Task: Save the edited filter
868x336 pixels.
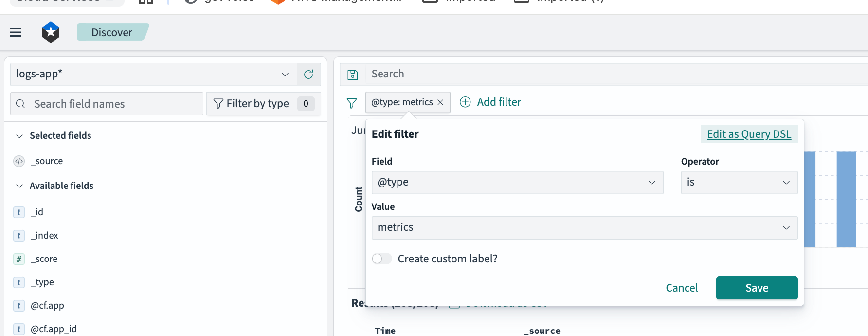Action: tap(757, 288)
